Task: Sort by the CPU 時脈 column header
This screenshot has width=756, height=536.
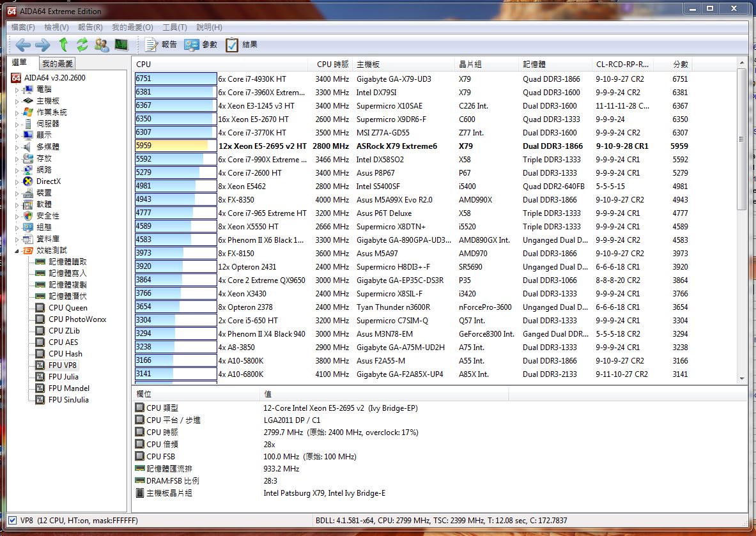Action: (x=330, y=65)
